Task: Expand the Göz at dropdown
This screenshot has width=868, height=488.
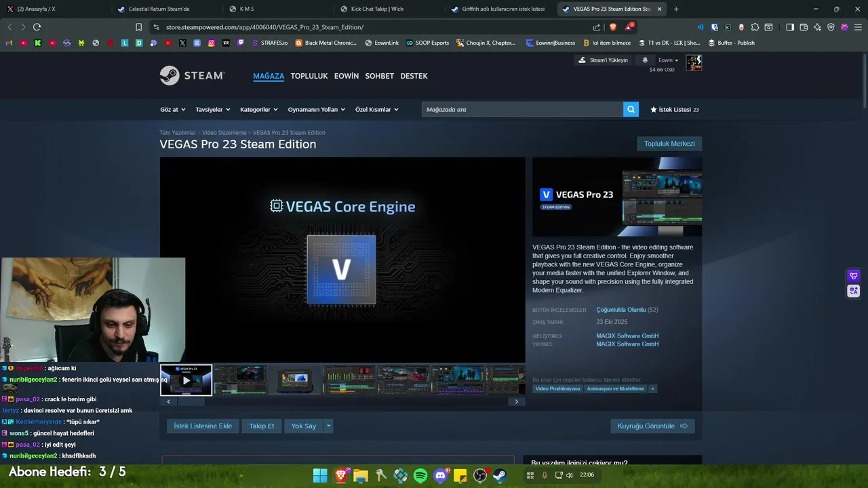Action: coord(172,109)
